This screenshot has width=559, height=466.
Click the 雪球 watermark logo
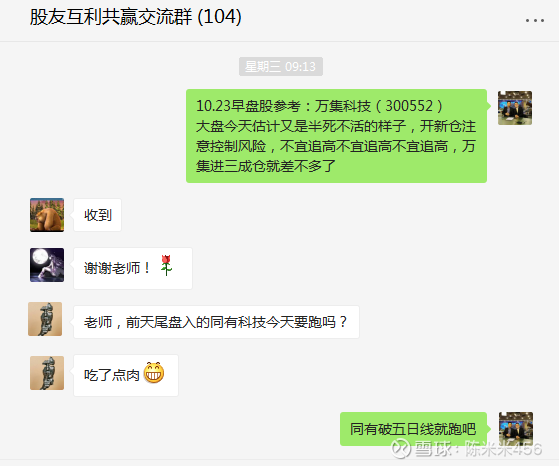point(401,448)
